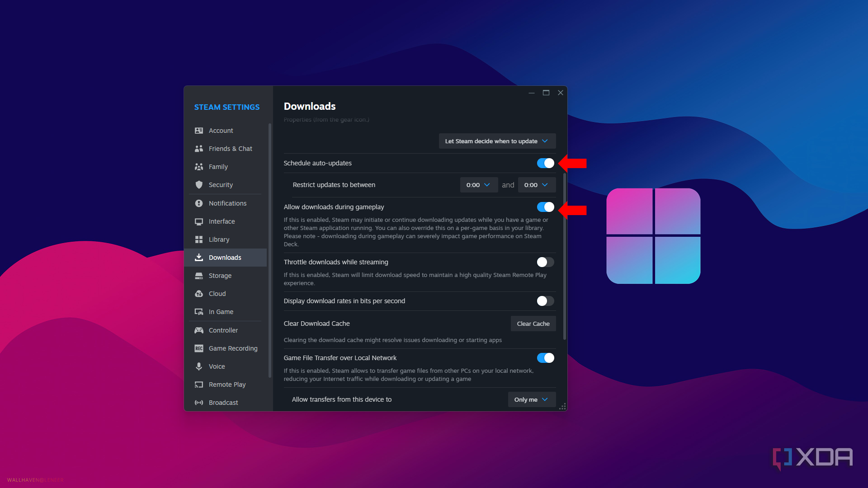Open the 'Only me' transfers dropdown
868x488 pixels.
click(x=532, y=399)
